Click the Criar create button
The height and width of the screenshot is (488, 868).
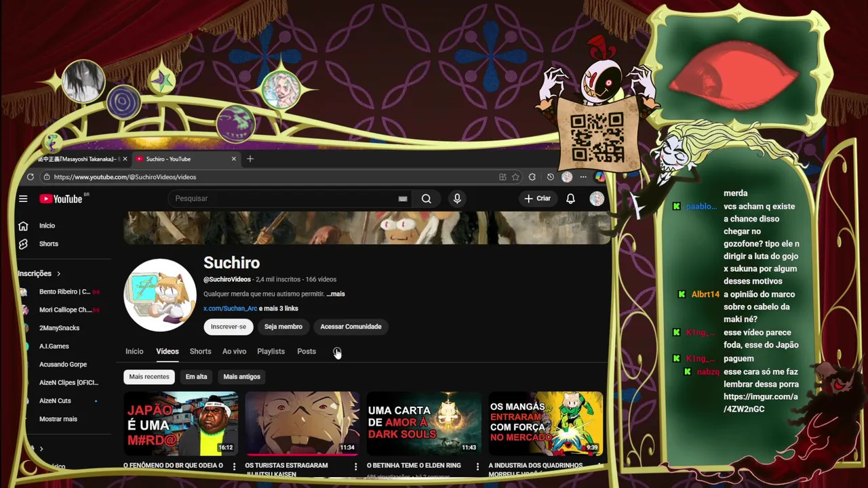(537, 199)
